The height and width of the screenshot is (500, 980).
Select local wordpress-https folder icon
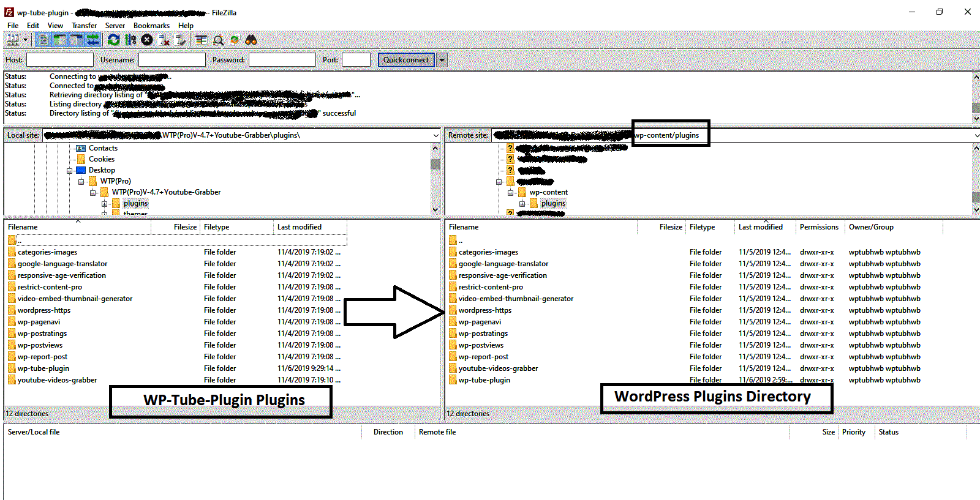pos(12,310)
